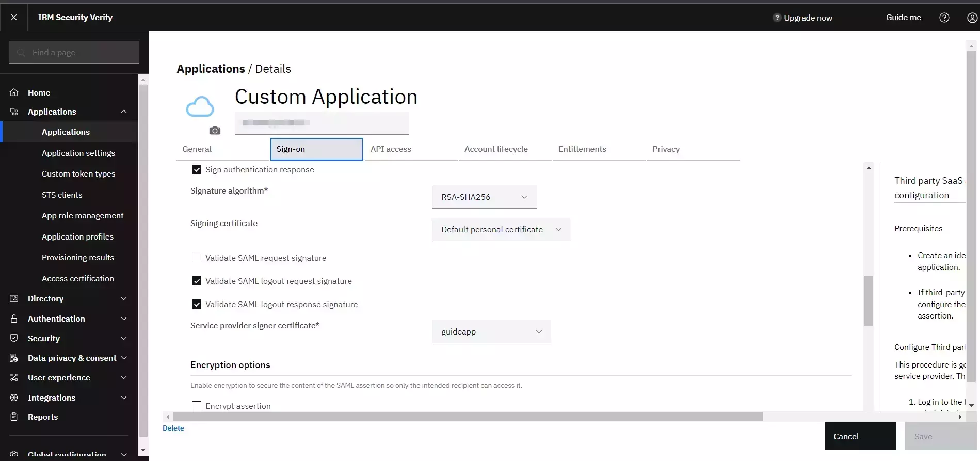Check the Encrypt assertion box
980x461 pixels.
[x=197, y=406]
